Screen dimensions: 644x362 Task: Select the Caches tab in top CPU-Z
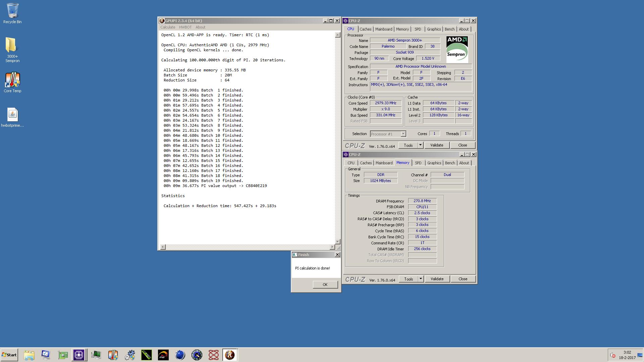coord(366,29)
